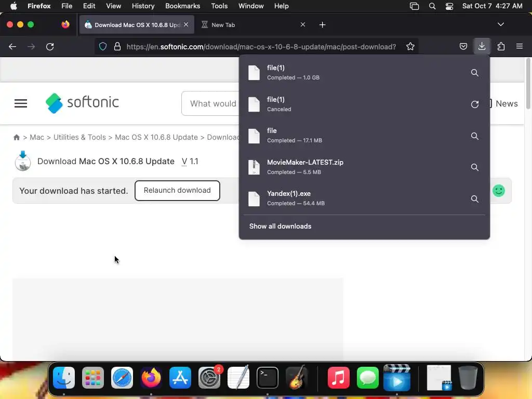Click the page vertical scrollbar
The width and height of the screenshot is (532, 399).
pos(528,84)
